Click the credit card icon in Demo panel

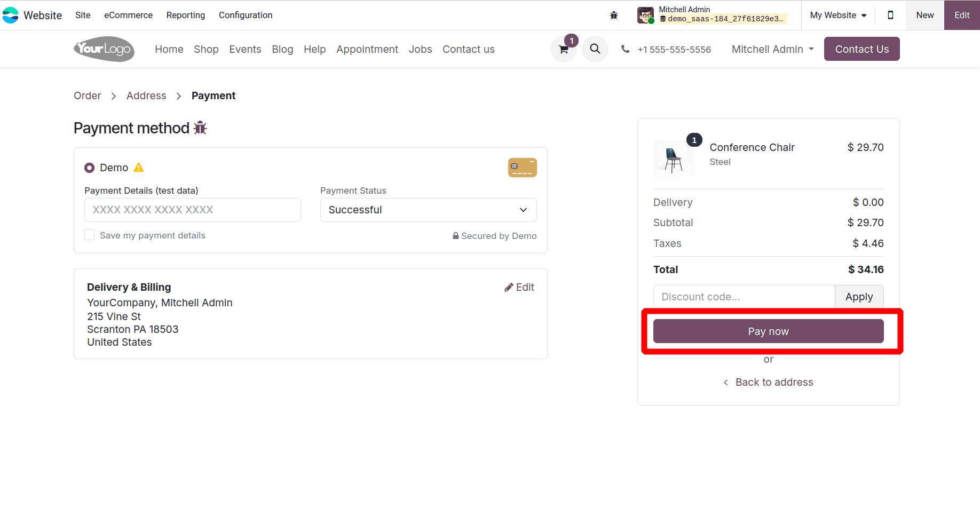tap(522, 167)
